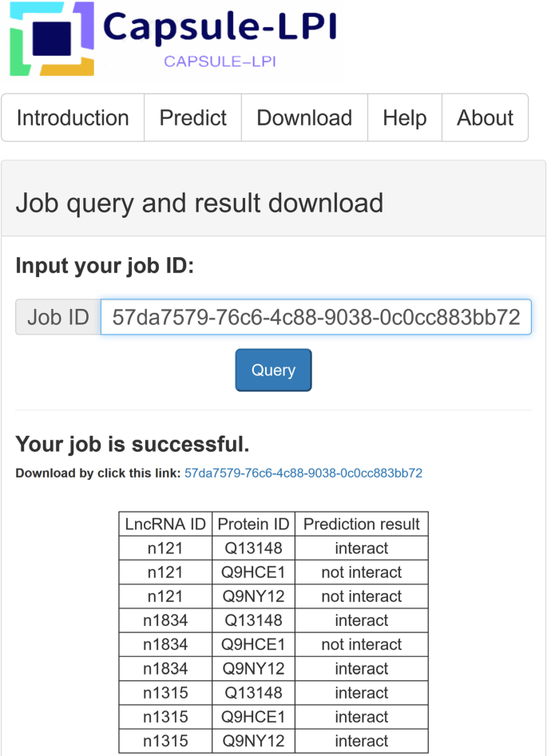Focus the Job ID input field
This screenshot has width=547, height=756.
(316, 318)
